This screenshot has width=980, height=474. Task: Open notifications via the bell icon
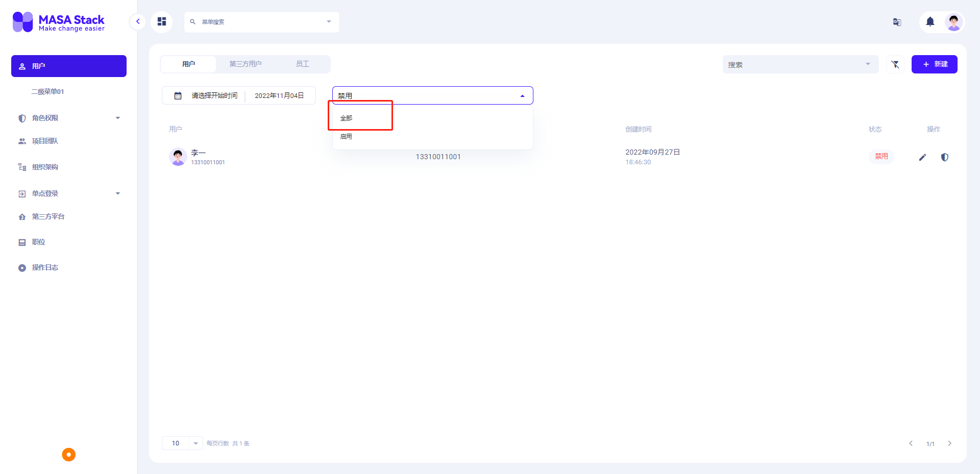click(929, 22)
